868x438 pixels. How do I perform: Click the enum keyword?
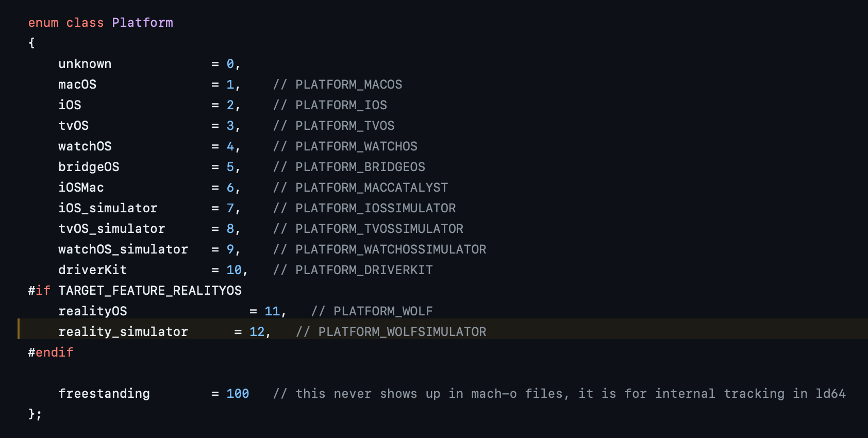point(43,23)
